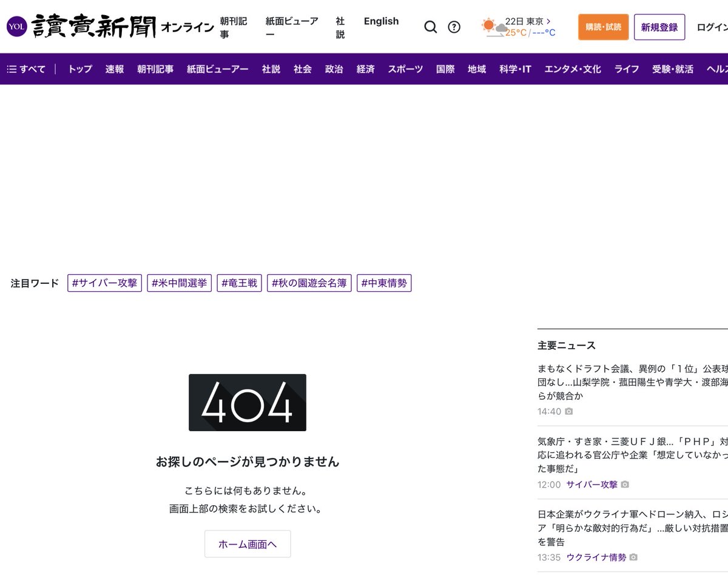The height and width of the screenshot is (578, 728).
Task: Select 国際 in the nav bar
Action: pyautogui.click(x=445, y=69)
